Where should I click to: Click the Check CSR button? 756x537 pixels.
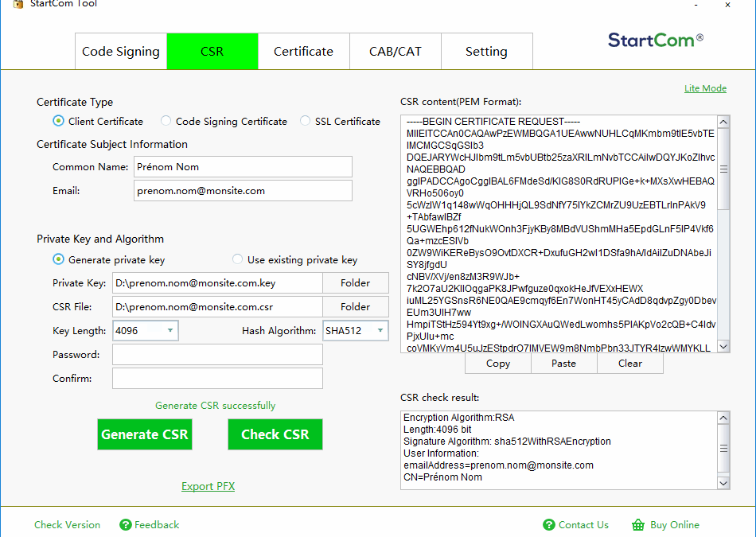click(275, 434)
